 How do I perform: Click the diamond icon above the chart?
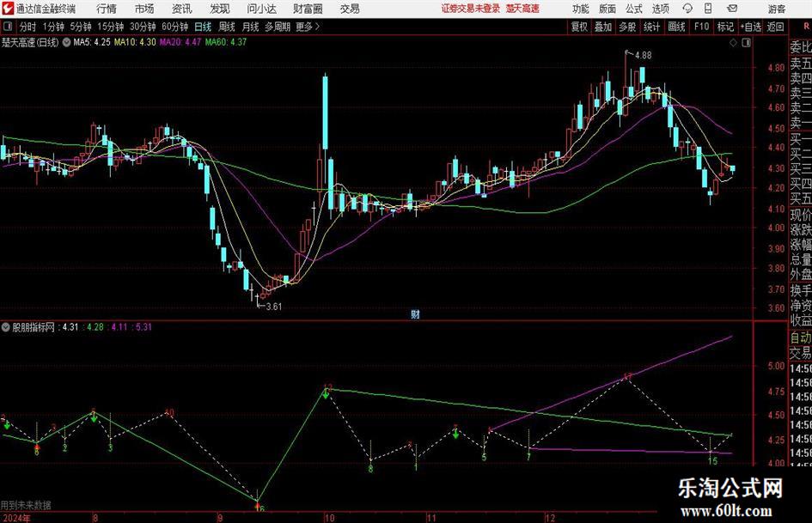733,43
